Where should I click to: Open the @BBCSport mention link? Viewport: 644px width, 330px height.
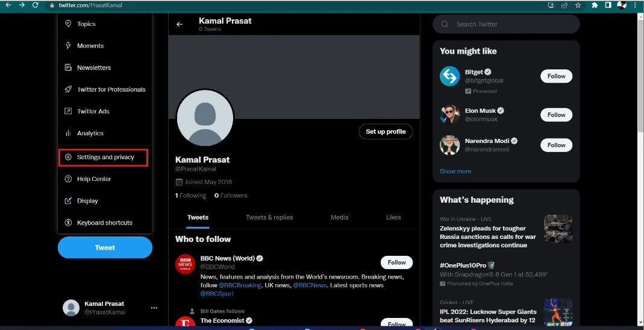click(x=217, y=294)
